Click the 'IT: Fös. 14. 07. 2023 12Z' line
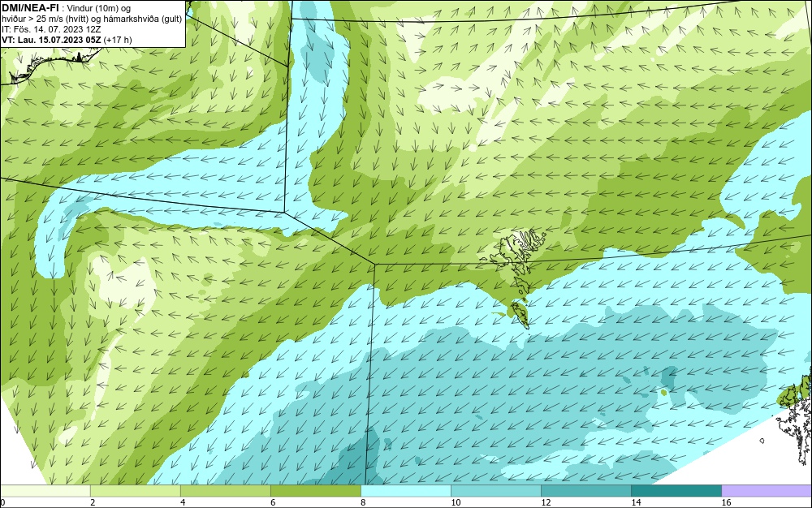 [51, 29]
